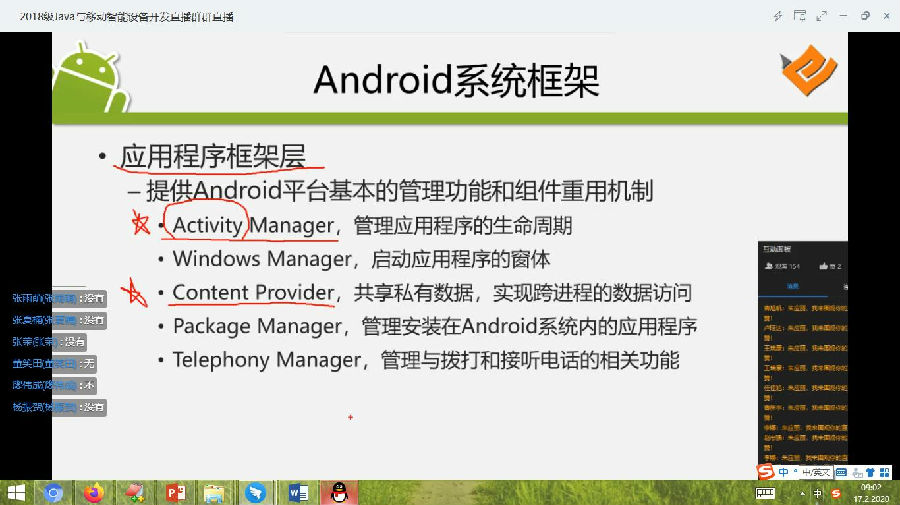Open the notepad-with-plus taskbar app
Viewport: 900px width, 505px height.
(x=134, y=493)
